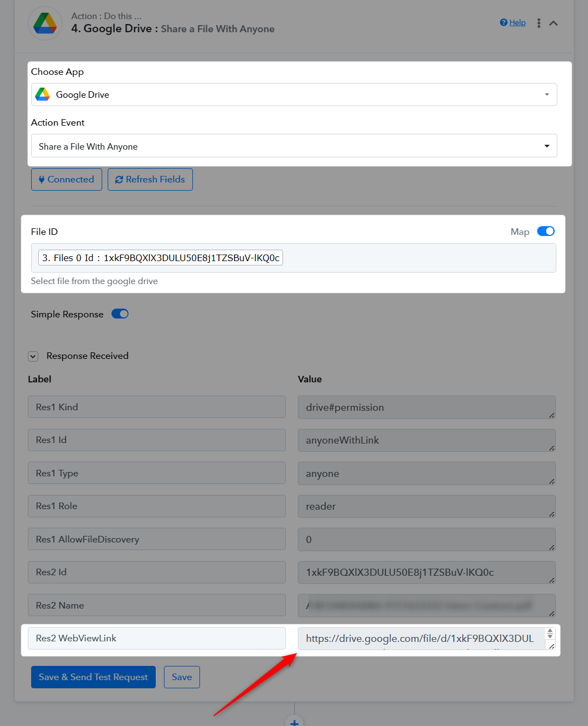Click Save & Send Test Request

tap(93, 677)
